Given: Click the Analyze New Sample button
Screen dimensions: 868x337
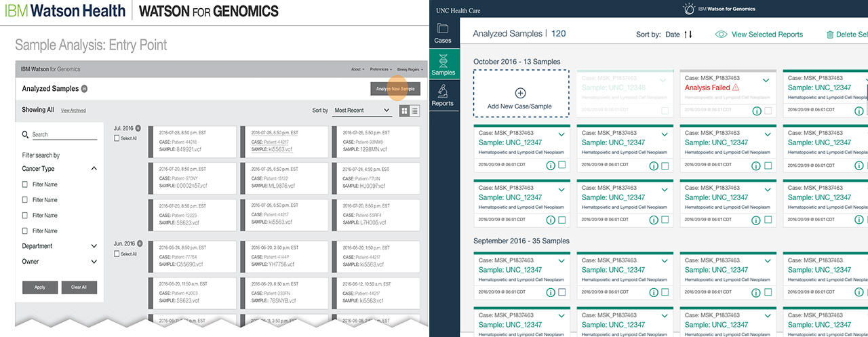Looking at the screenshot, I should pyautogui.click(x=395, y=89).
